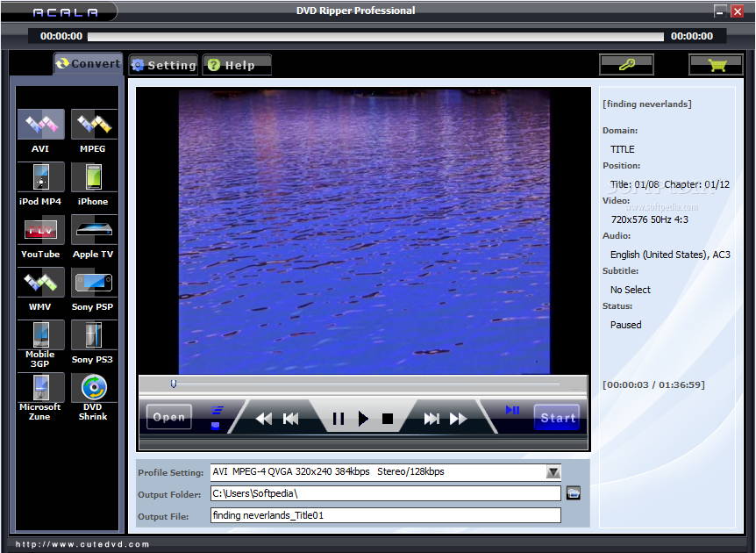The height and width of the screenshot is (553, 756).
Task: Click the top conversion progress bar
Action: [375, 37]
